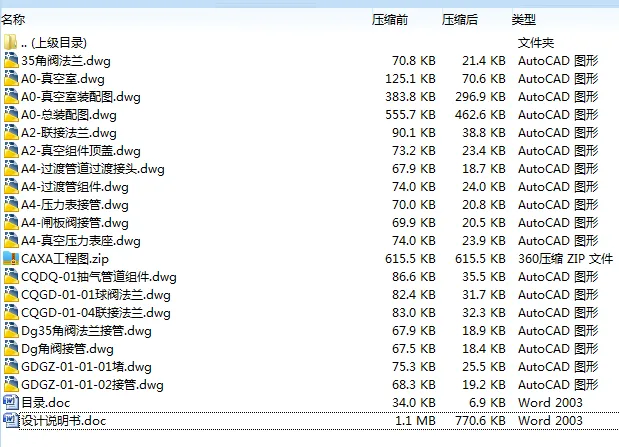This screenshot has height=447, width=619.
Task: Select the A4-真空压力表座.dwg file icon
Action: point(11,240)
